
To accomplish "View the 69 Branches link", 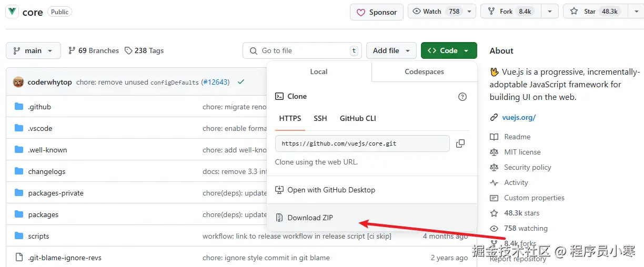I will pyautogui.click(x=94, y=50).
